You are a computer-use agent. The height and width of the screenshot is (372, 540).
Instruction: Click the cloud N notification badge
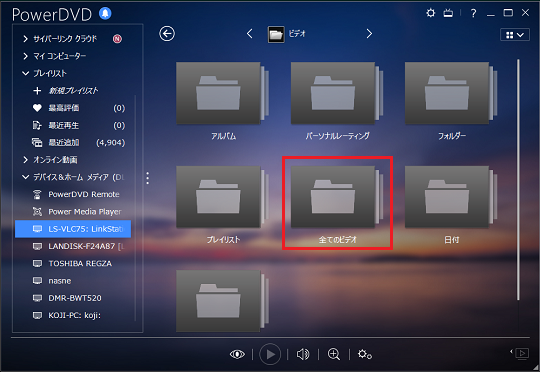(117, 39)
